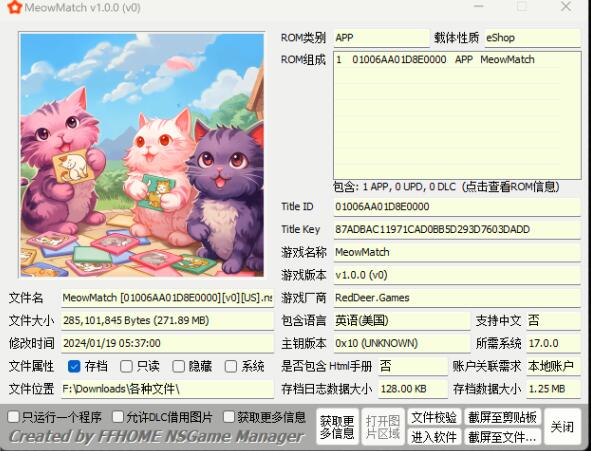Viewport: 591px width, 451px height.
Task: Click the Title Key field
Action: tap(457, 229)
